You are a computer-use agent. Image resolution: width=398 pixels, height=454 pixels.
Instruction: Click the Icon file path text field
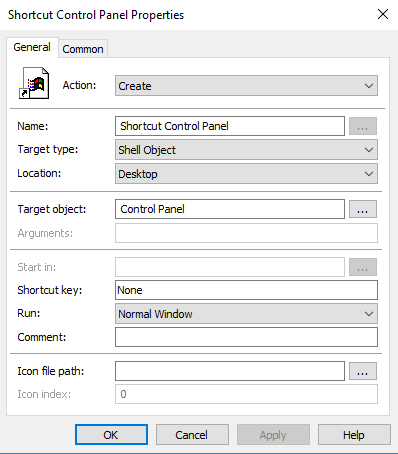[230, 371]
